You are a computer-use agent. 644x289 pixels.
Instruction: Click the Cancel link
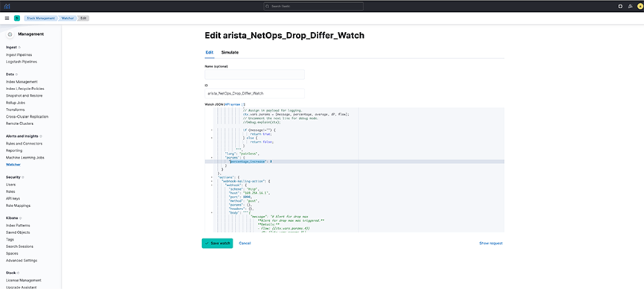click(244, 244)
